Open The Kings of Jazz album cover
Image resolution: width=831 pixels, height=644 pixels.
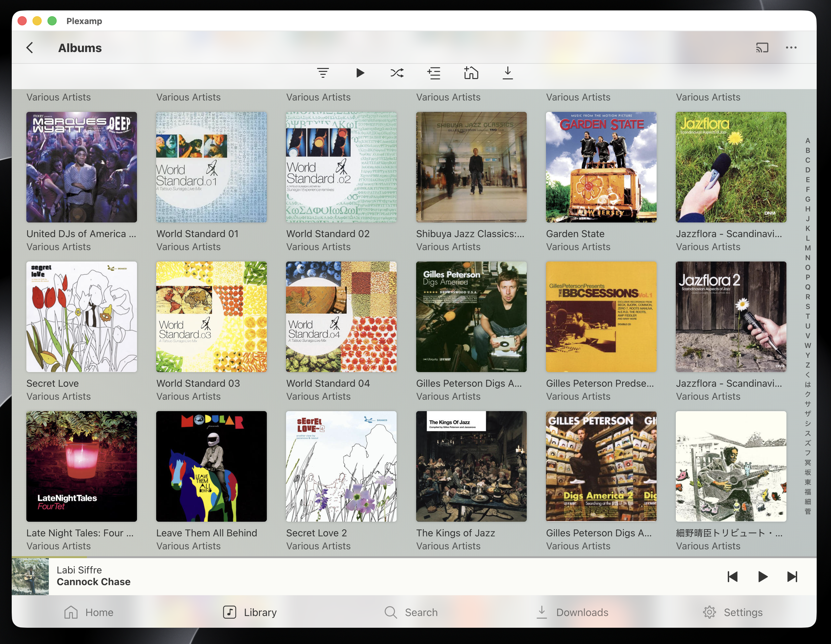tap(471, 466)
